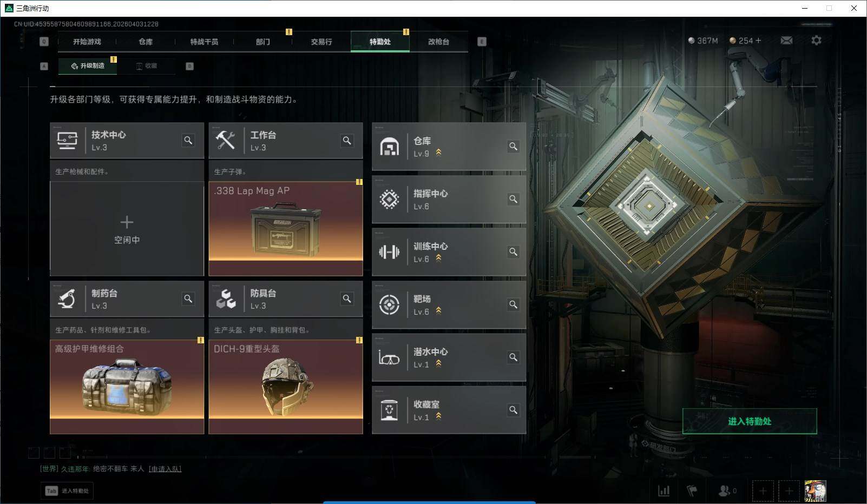Click the player avatar portrait

pos(815,491)
